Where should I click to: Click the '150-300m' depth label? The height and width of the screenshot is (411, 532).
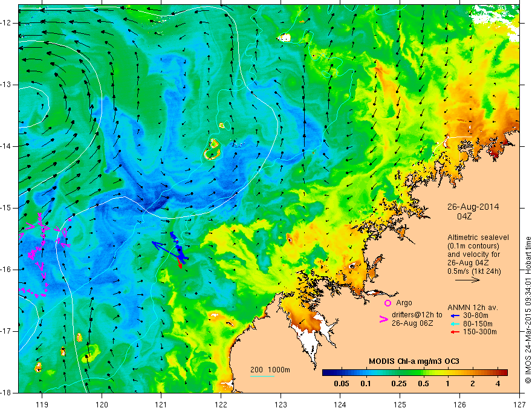pyautogui.click(x=480, y=332)
